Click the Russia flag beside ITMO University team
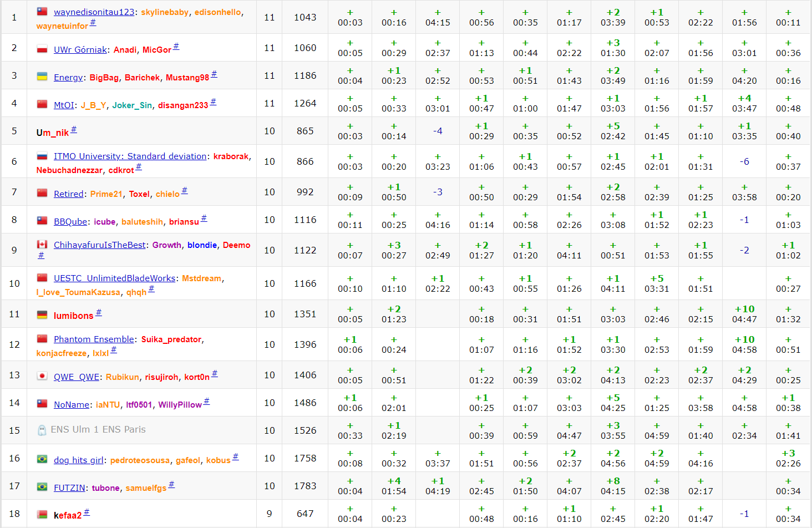The height and width of the screenshot is (528, 812). click(x=42, y=156)
